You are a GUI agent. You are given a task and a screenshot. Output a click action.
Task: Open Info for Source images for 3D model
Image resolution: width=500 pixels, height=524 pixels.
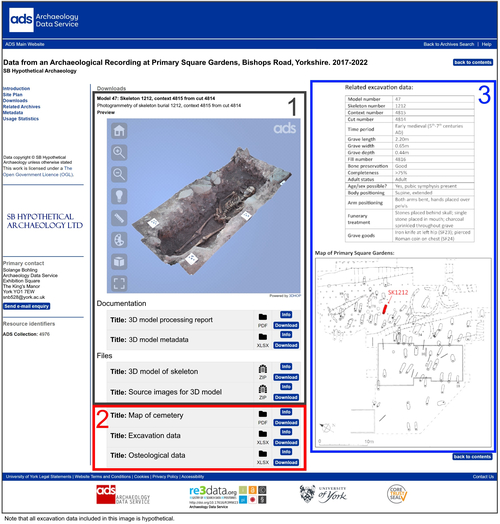coord(286,387)
